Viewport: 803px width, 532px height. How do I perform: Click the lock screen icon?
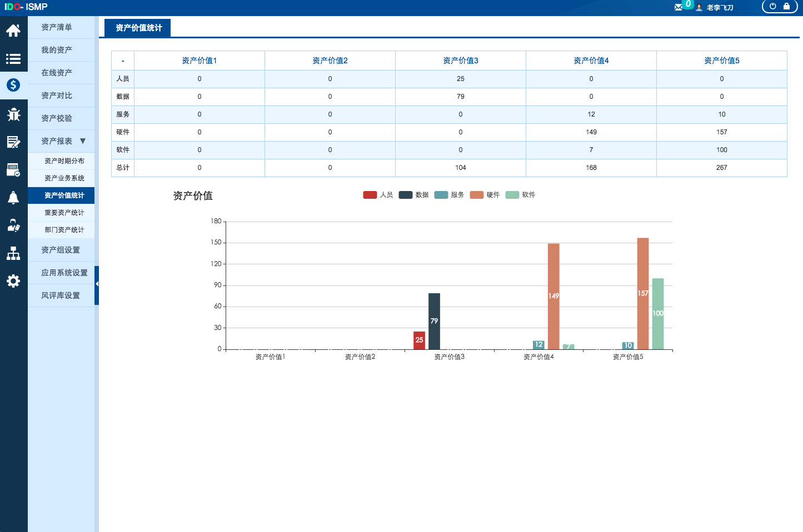tap(786, 7)
